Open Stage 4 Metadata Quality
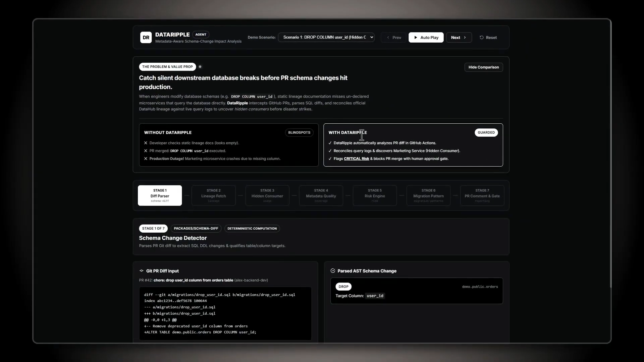Image resolution: width=644 pixels, height=362 pixels. pyautogui.click(x=321, y=195)
